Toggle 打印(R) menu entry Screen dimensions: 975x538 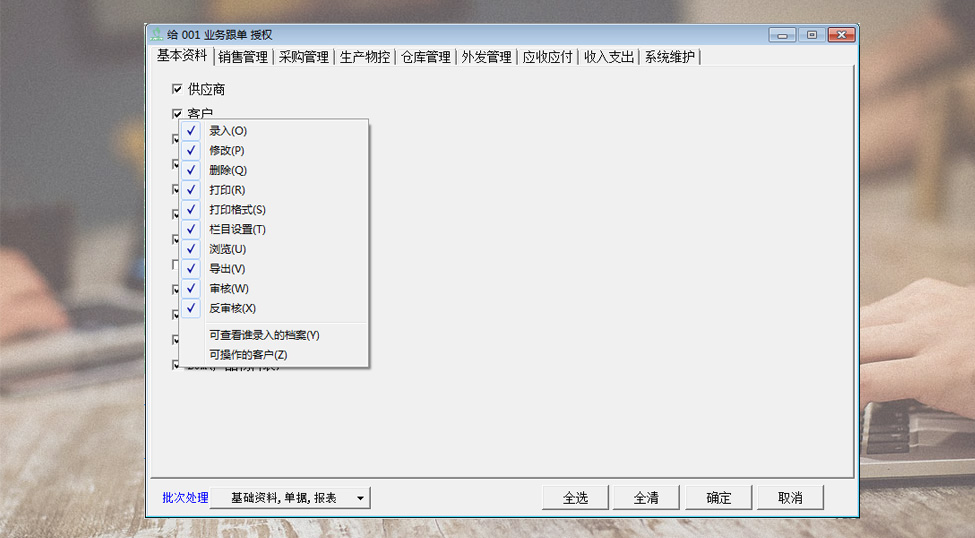[x=227, y=190]
